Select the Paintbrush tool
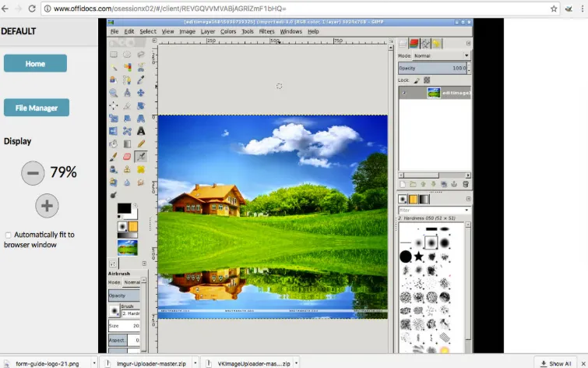 [114, 157]
